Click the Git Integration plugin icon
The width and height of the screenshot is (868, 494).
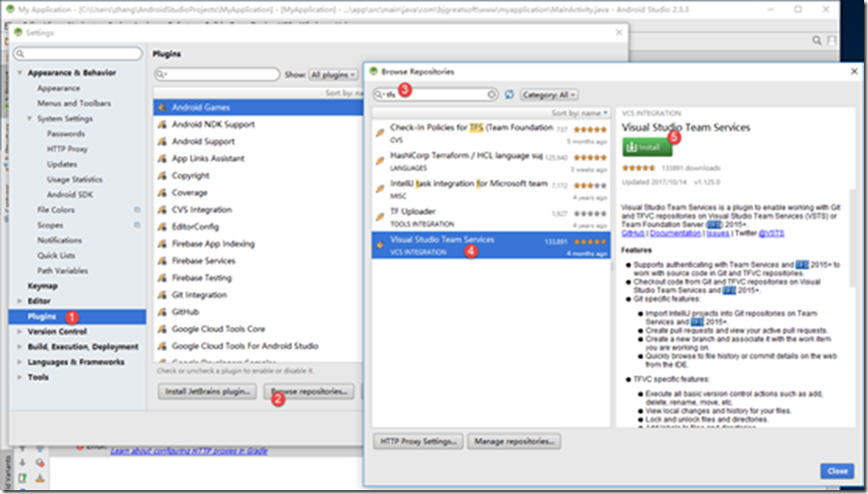coord(162,295)
